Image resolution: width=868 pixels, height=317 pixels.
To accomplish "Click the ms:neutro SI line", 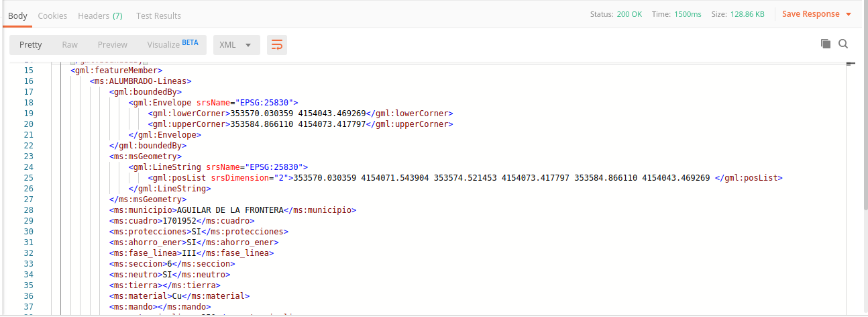I will coord(170,275).
